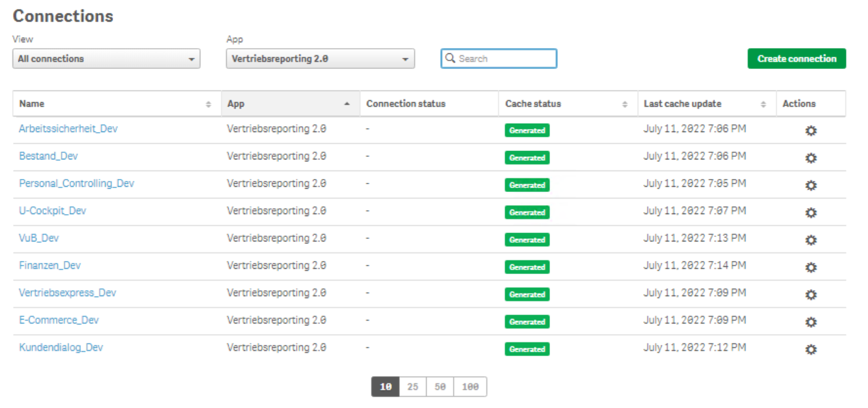Image resolution: width=868 pixels, height=408 pixels.
Task: Sort by Name column sort arrows
Action: point(209,104)
